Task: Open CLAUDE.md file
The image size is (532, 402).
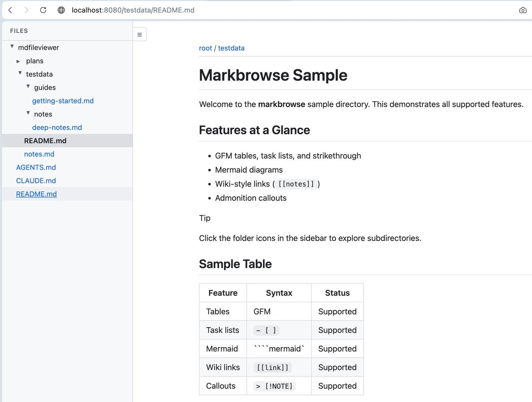Action: click(x=36, y=181)
